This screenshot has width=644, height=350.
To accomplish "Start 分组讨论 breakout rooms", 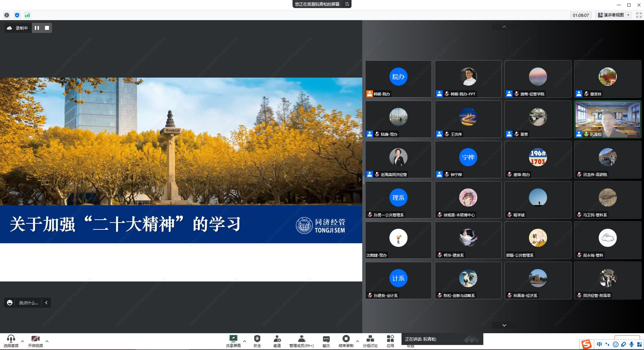I will [x=370, y=341].
